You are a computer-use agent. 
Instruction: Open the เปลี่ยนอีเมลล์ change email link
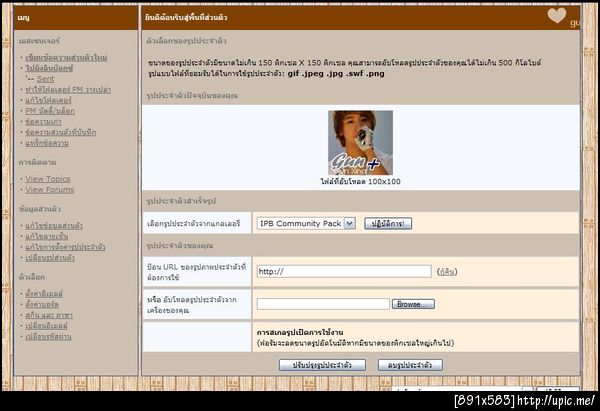[46, 326]
